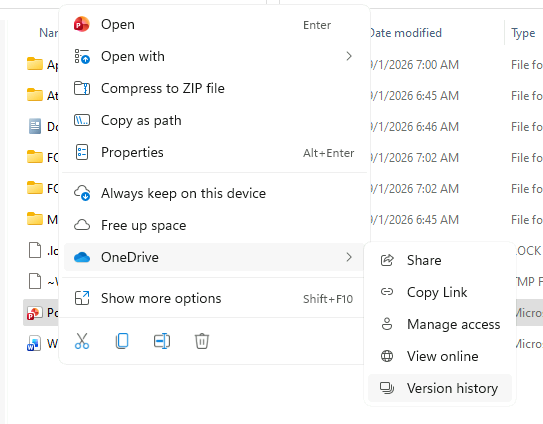Expand the Open with submenu arrow
Screen dimensions: 543x424
coord(349,56)
